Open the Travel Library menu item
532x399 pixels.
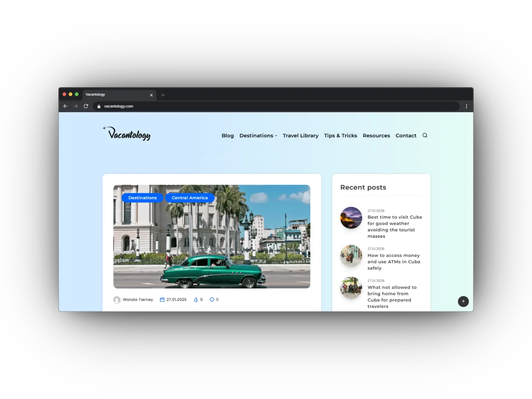[300, 135]
